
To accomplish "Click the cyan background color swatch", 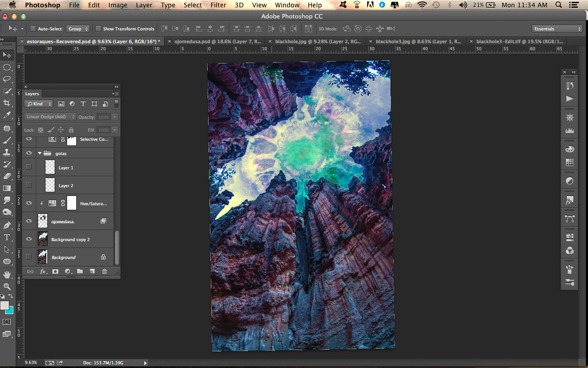I will pos(10,311).
